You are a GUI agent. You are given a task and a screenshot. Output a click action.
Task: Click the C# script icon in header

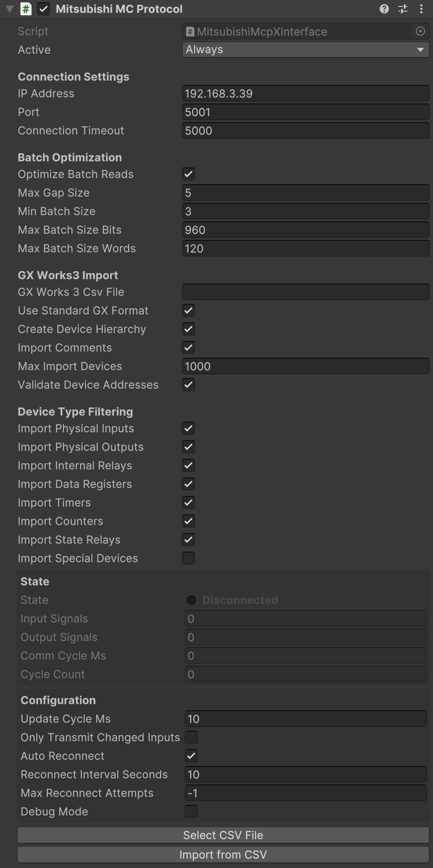[x=26, y=9]
